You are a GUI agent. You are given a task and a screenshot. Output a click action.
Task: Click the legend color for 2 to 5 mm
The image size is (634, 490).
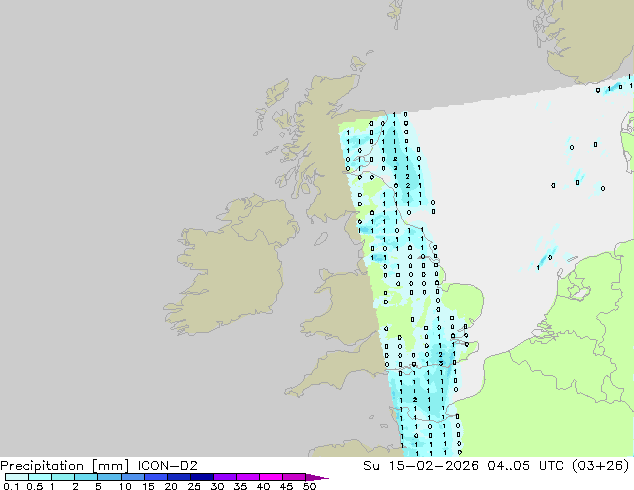coord(86,477)
